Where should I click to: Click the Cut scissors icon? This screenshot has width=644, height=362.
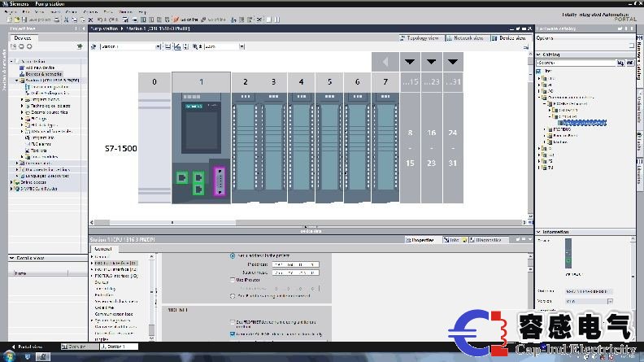[x=66, y=20]
